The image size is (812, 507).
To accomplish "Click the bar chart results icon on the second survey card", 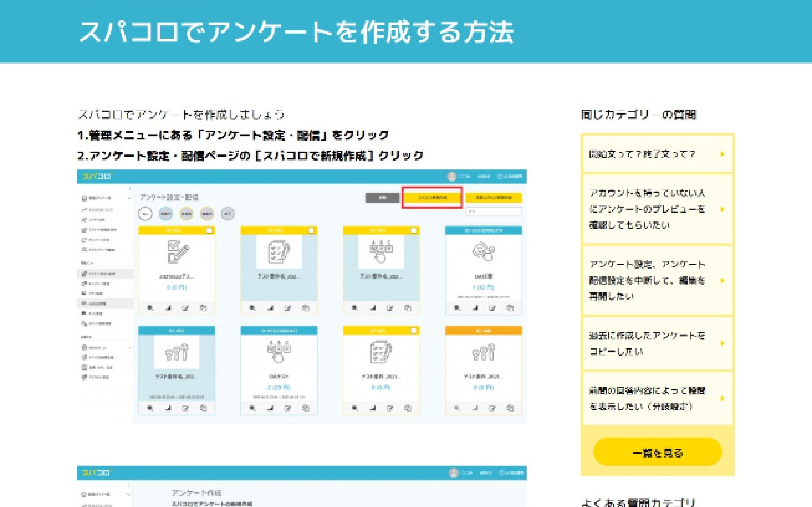I will (x=270, y=308).
